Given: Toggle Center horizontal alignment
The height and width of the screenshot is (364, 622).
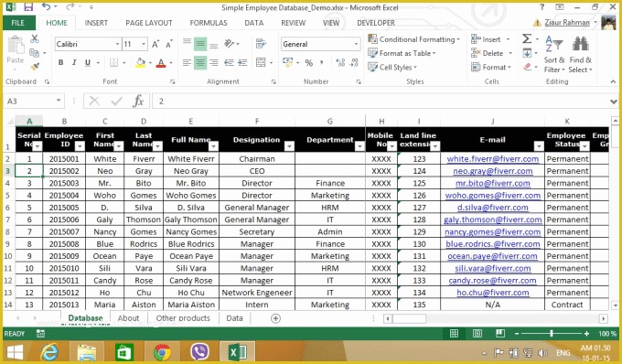Looking at the screenshot, I should point(200,63).
